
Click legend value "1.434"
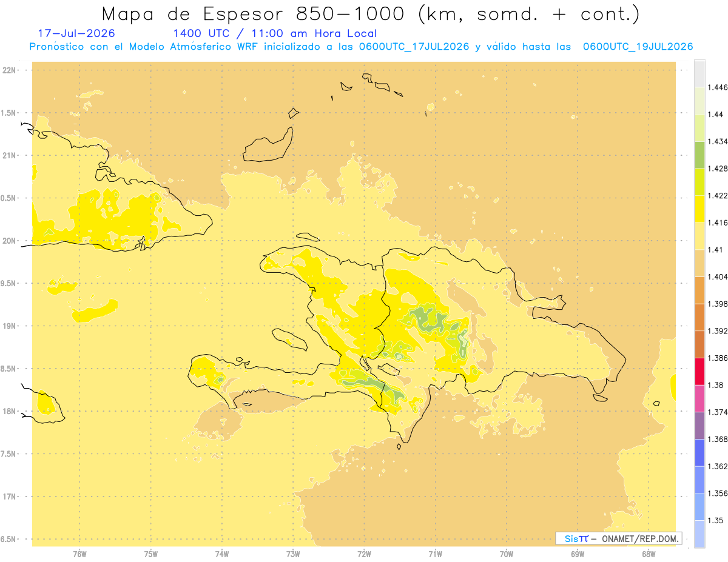point(718,141)
